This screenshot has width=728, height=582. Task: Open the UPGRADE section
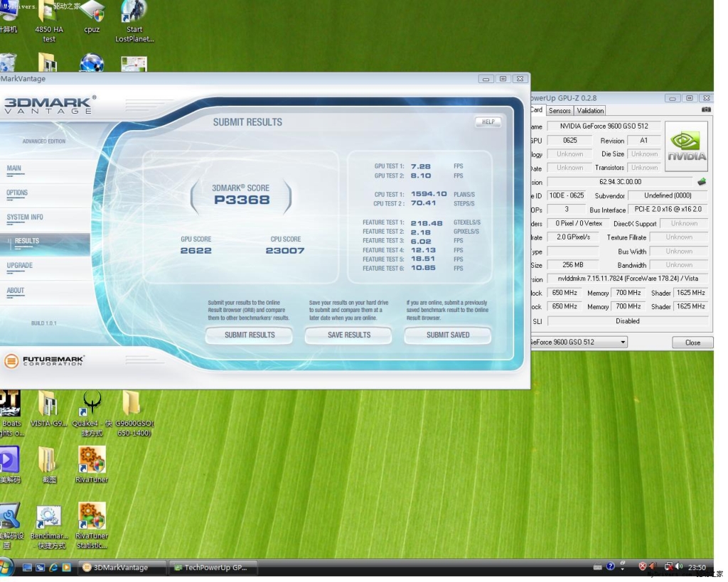[19, 266]
